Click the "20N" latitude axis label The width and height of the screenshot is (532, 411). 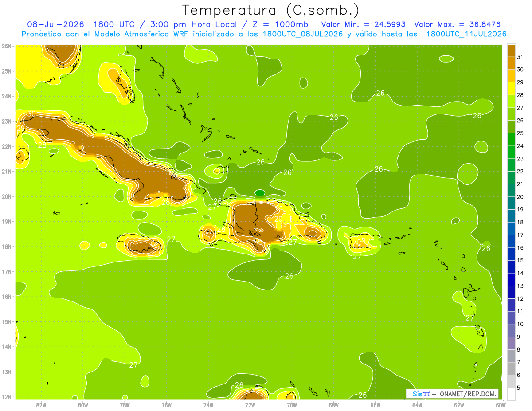tap(6, 196)
